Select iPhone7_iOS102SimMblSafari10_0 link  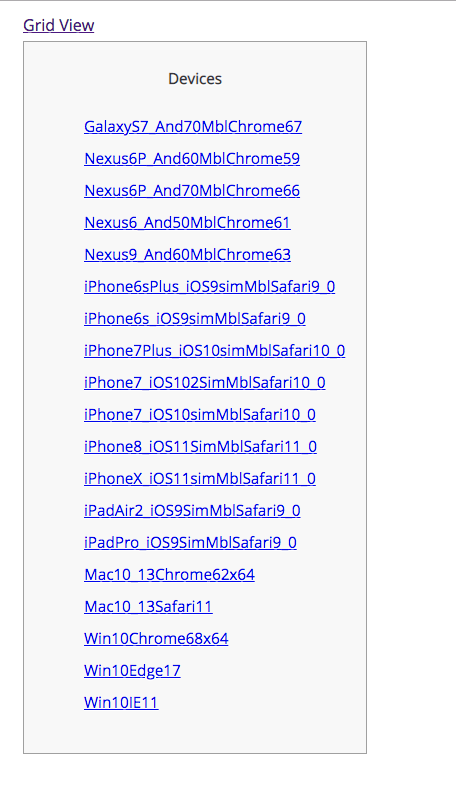[205, 382]
